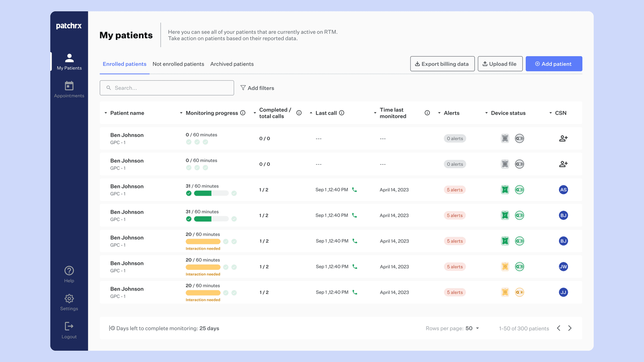Viewport: 644px width, 362px height.
Task: Click Export billing data button
Action: pyautogui.click(x=442, y=64)
